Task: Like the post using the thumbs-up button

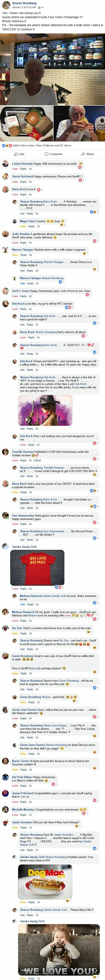Action: tap(19, 154)
